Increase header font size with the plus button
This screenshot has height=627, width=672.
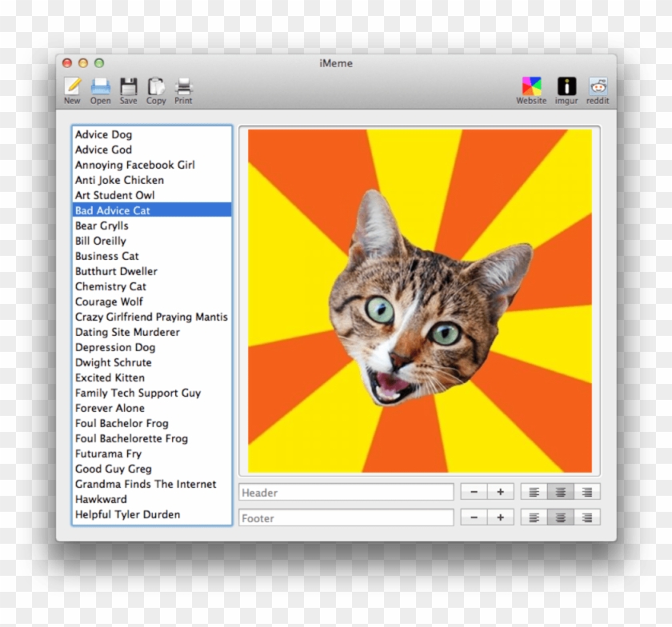(500, 491)
